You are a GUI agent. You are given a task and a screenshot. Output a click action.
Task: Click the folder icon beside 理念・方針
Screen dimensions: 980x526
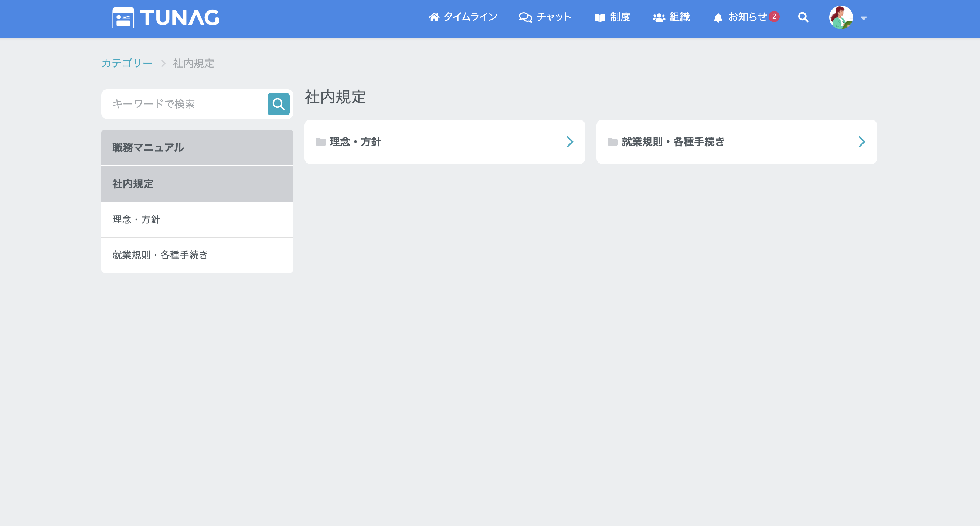click(321, 142)
